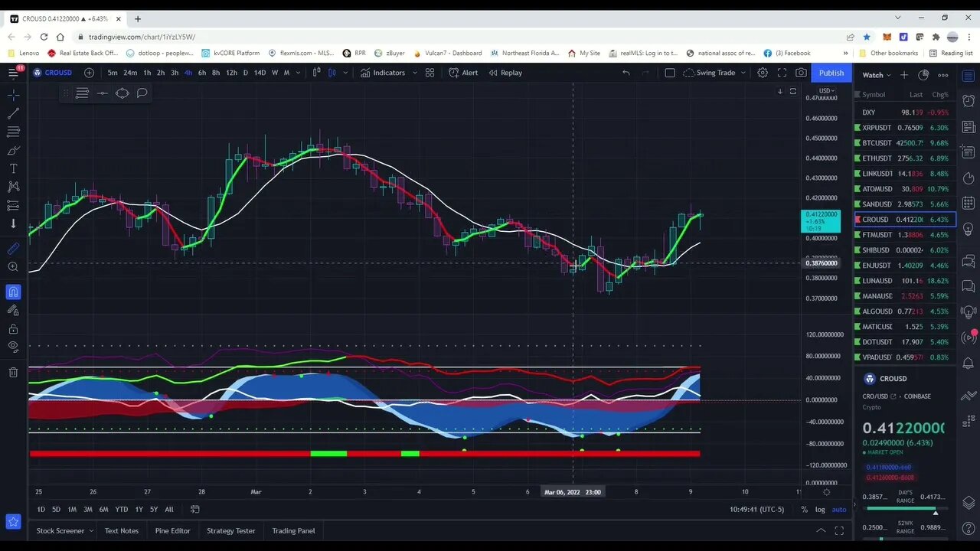Open watchlist three-dots more menu
980x551 pixels.
coord(943,75)
